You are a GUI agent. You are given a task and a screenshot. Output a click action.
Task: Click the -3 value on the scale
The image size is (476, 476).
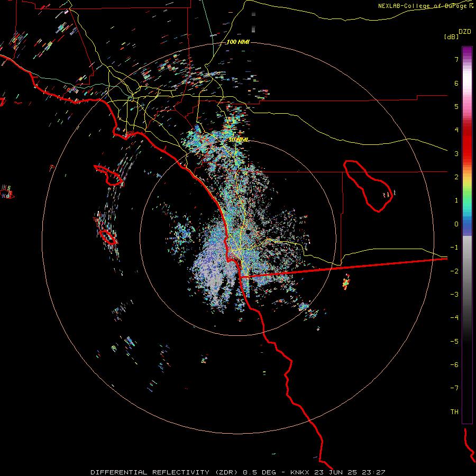(454, 294)
